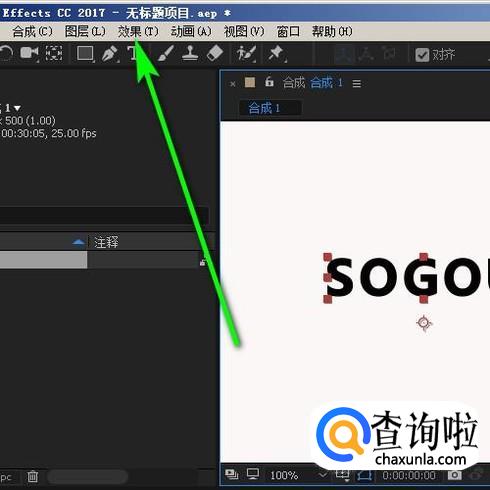Open the 图层(L) menu
The height and width of the screenshot is (490, 490).
coord(85,32)
